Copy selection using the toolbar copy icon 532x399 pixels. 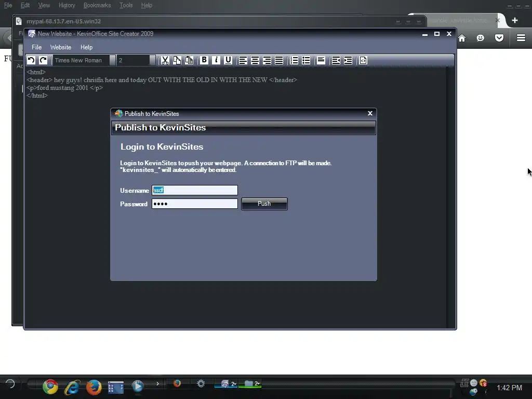coord(177,60)
